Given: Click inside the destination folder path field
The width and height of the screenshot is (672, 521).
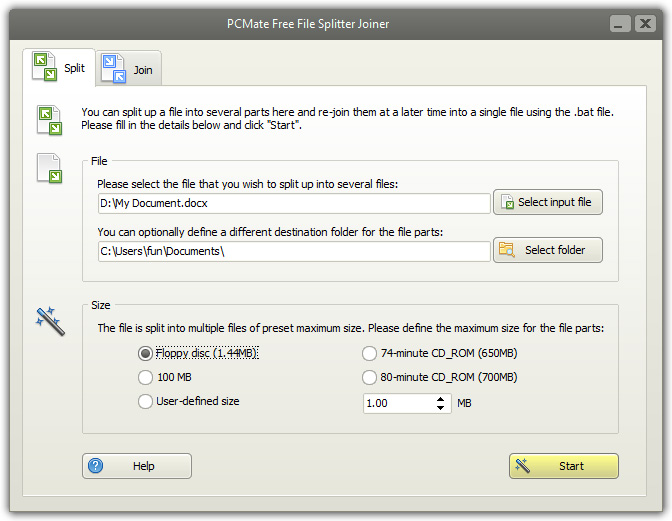Looking at the screenshot, I should click(294, 251).
